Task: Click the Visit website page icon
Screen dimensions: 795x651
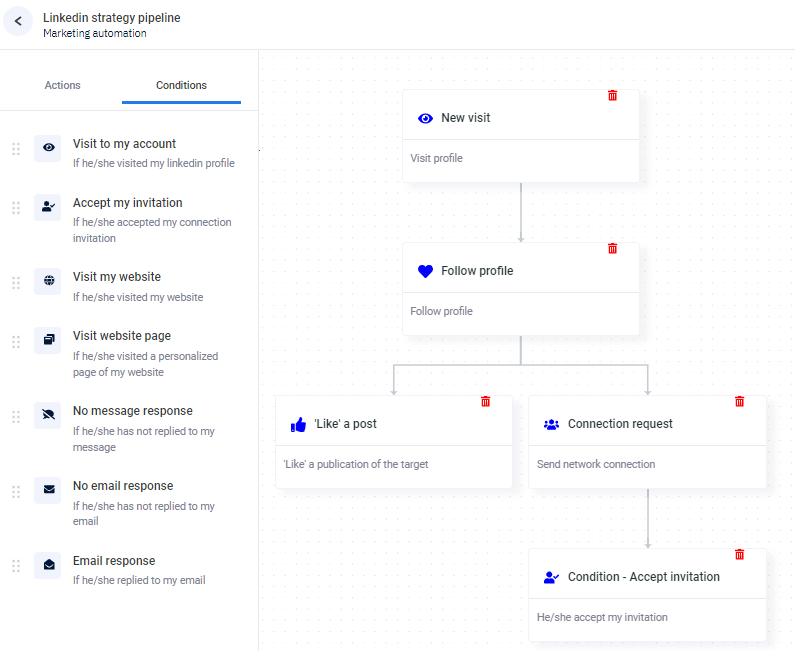Action: click(x=47, y=340)
